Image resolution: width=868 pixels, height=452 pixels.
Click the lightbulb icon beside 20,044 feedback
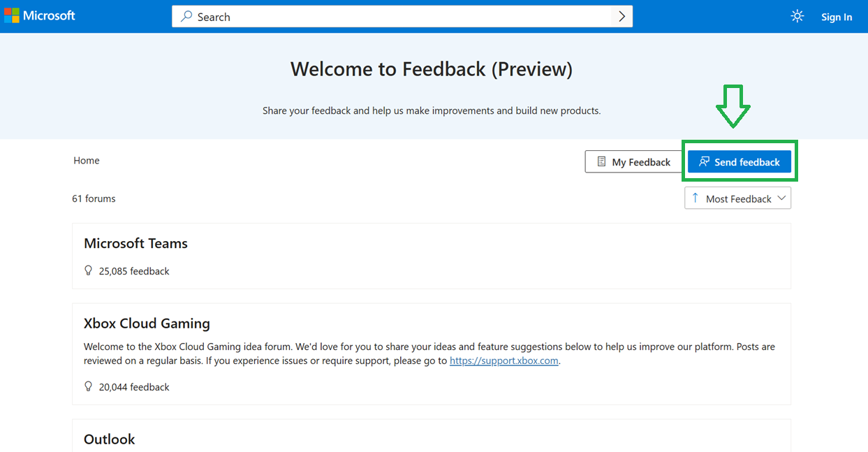coord(89,386)
